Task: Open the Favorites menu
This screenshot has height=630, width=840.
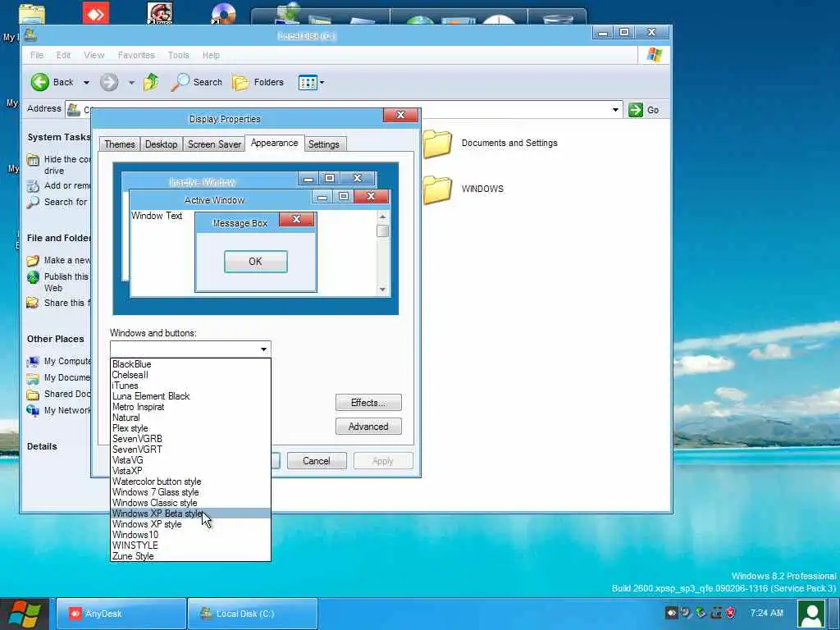Action: tap(136, 55)
